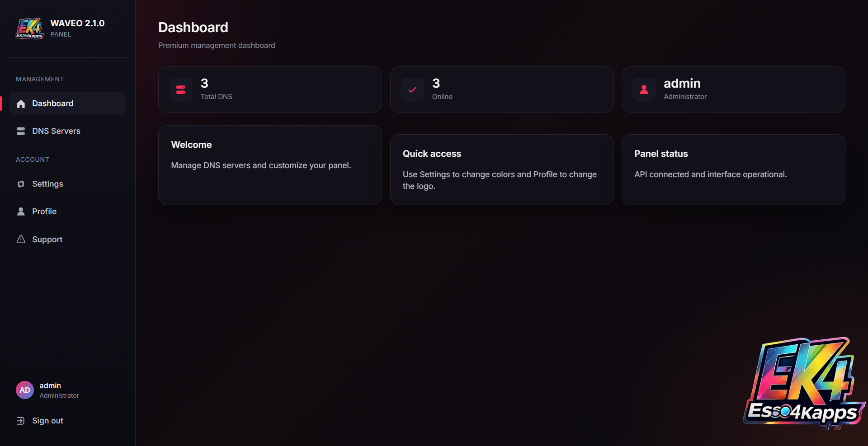Select the Support sidebar entry
868x446 pixels.
click(67, 239)
